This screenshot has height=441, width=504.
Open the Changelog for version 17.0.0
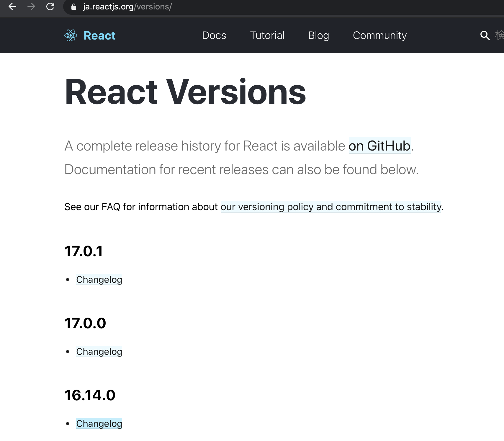tap(99, 352)
